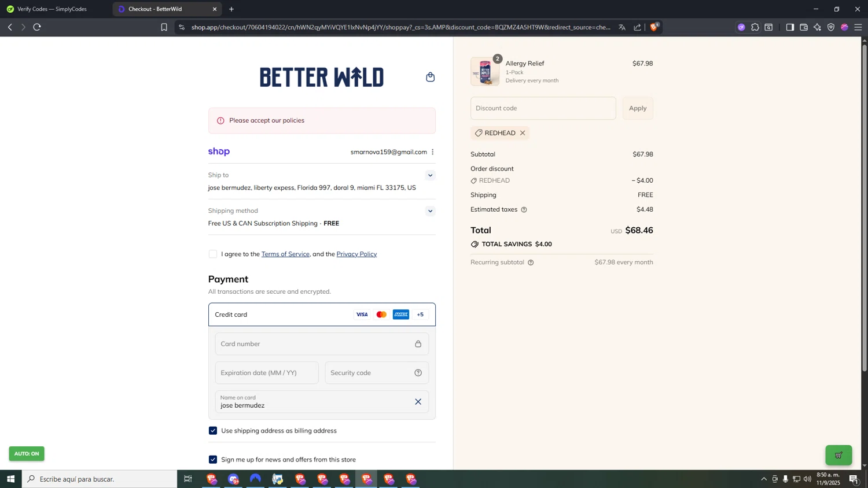Clear the name on card field
The height and width of the screenshot is (488, 868).
[x=418, y=402]
